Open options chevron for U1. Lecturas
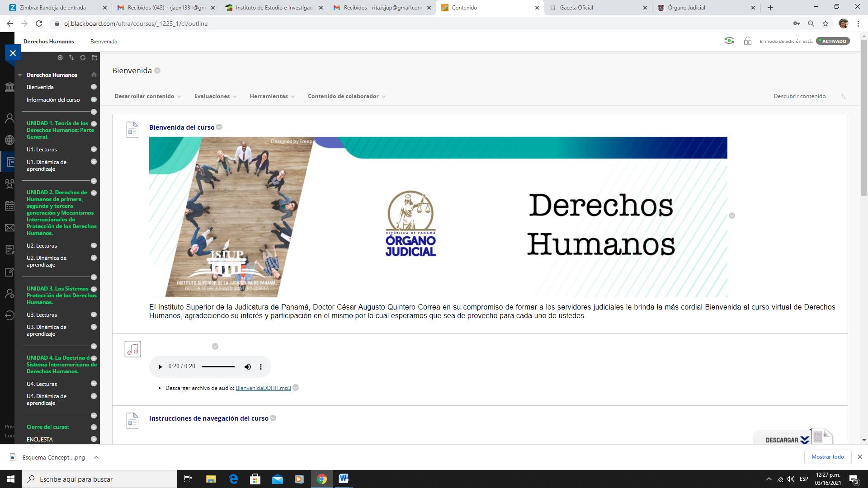 pyautogui.click(x=94, y=149)
